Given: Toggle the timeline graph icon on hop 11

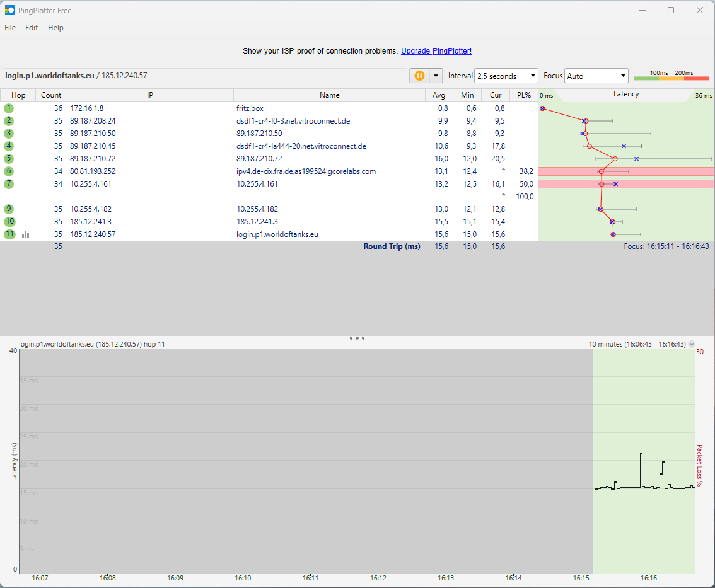Looking at the screenshot, I should click(25, 234).
